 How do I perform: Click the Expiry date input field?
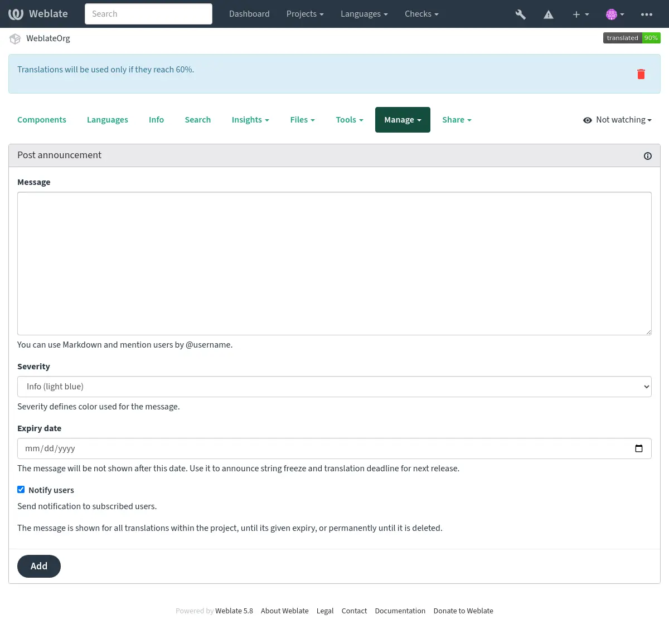click(334, 448)
